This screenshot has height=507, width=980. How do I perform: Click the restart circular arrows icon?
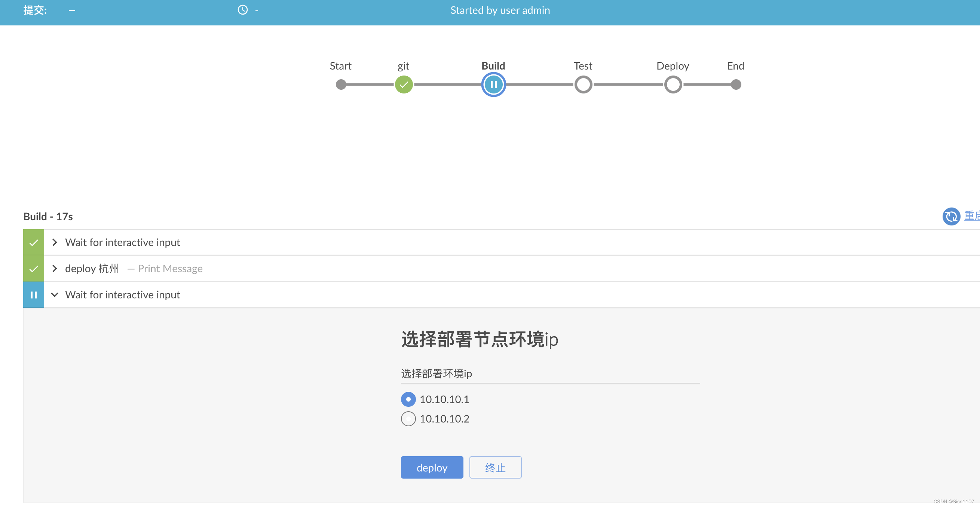(x=951, y=216)
